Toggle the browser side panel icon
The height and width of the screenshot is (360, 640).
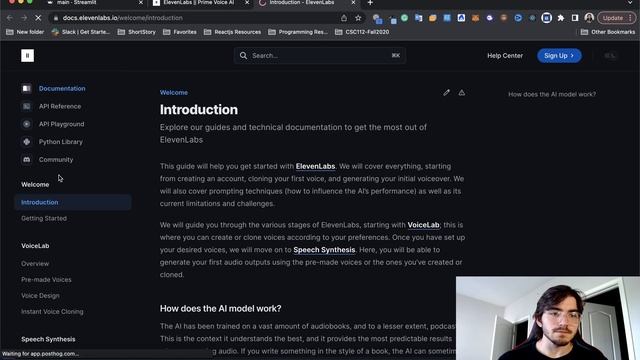[575, 18]
